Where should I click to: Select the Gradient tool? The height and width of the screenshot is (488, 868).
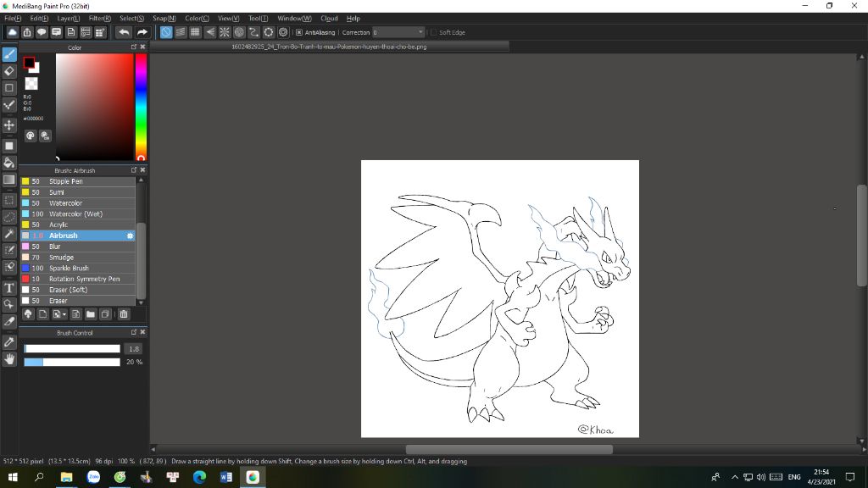tap(9, 180)
